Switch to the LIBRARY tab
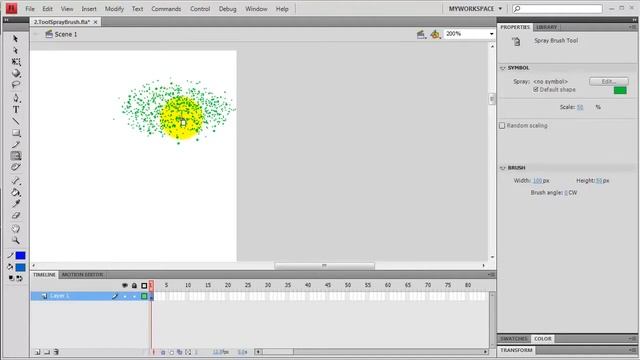 [x=547, y=27]
